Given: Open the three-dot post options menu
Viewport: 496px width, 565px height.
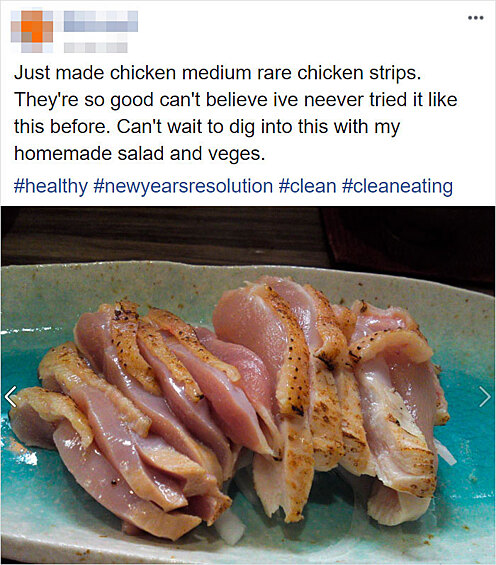Looking at the screenshot, I should [475, 18].
